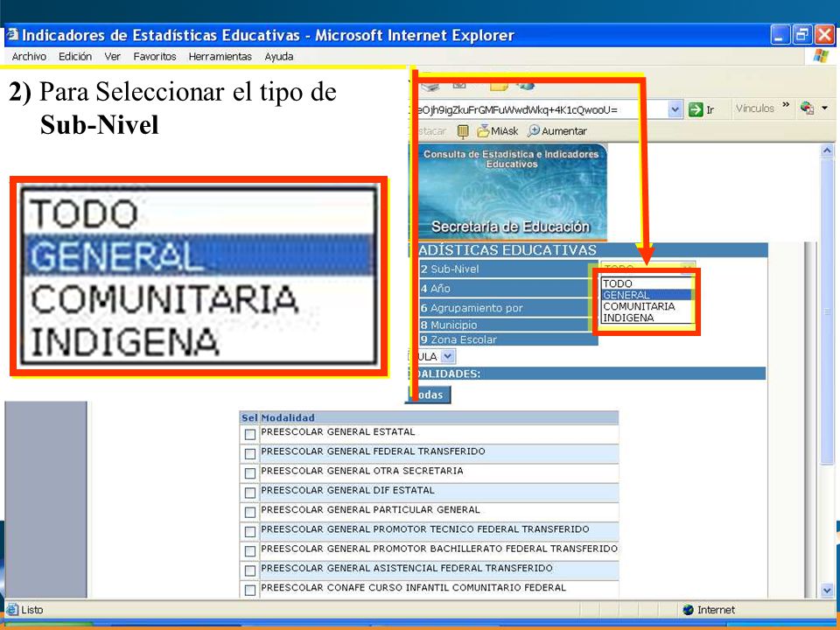The image size is (840, 630).
Task: Check PREESCOLAR GENERAL ASISTENCIAL FEDERAL TRANSFERIDO
Action: [250, 570]
